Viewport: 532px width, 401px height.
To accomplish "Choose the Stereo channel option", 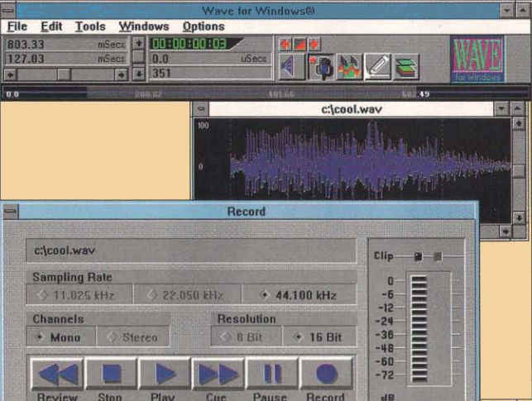I will click(x=133, y=337).
